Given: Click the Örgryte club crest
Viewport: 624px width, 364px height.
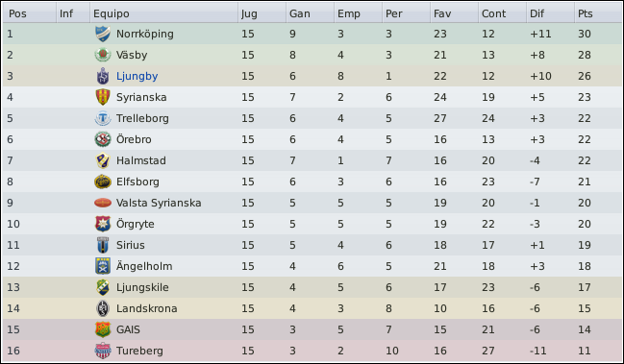Looking at the screenshot, I should [x=103, y=224].
